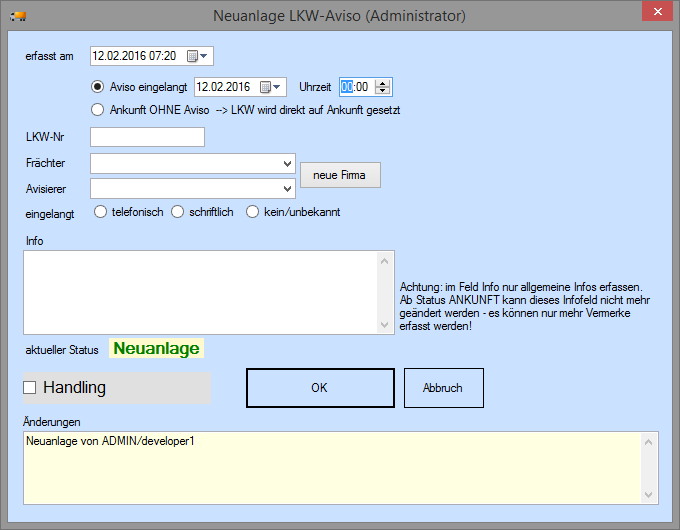Viewport: 680px width, 530px height.
Task: Choose 'telefonisch' as eingelangt method
Action: [101, 212]
